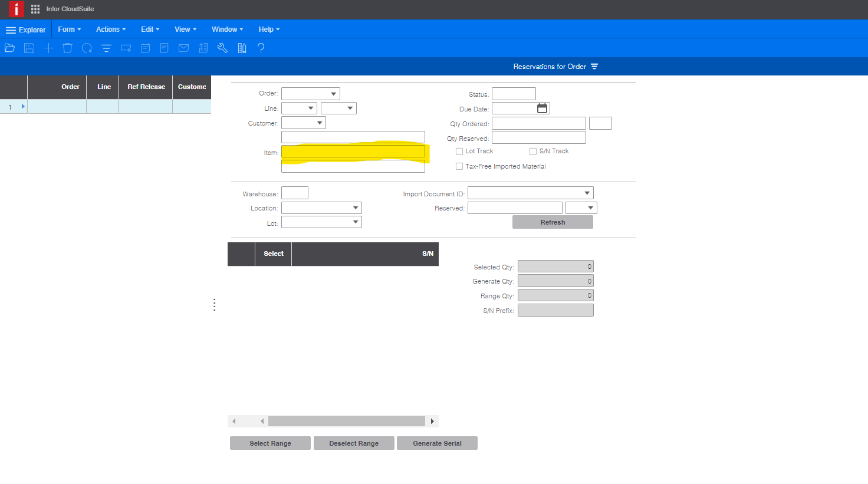Click the open folder toolbar icon

point(9,48)
